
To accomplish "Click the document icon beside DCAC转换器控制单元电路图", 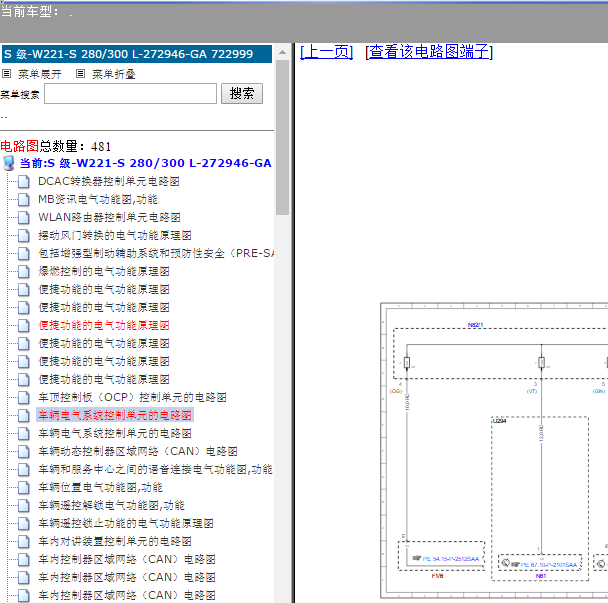I will 24,181.
